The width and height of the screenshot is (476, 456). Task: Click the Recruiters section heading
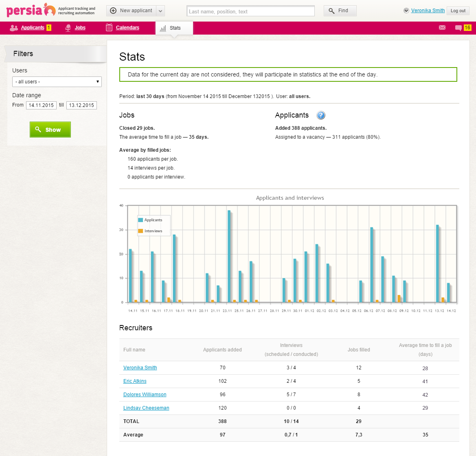click(136, 328)
